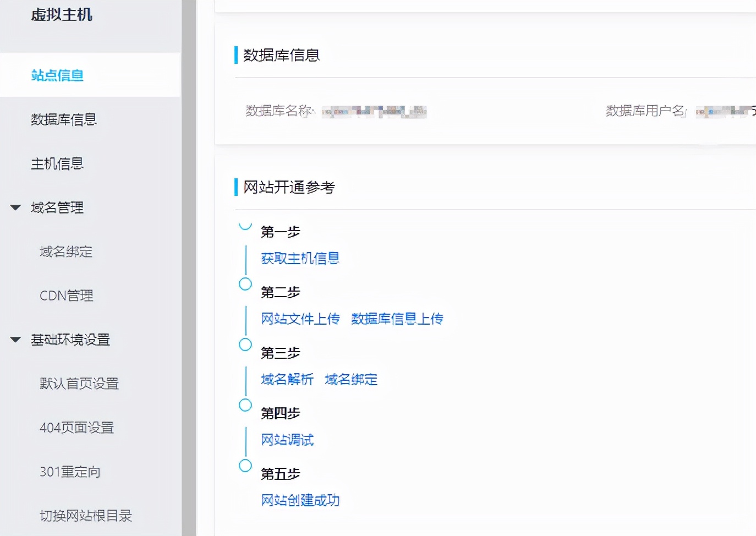
Task: Expand the 虚拟主机 panel header
Action: click(x=61, y=15)
